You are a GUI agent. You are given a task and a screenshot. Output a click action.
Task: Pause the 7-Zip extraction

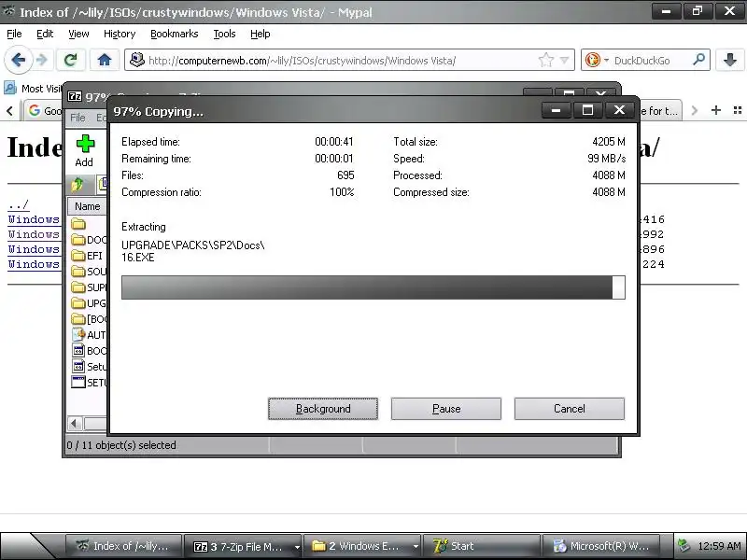pyautogui.click(x=446, y=409)
